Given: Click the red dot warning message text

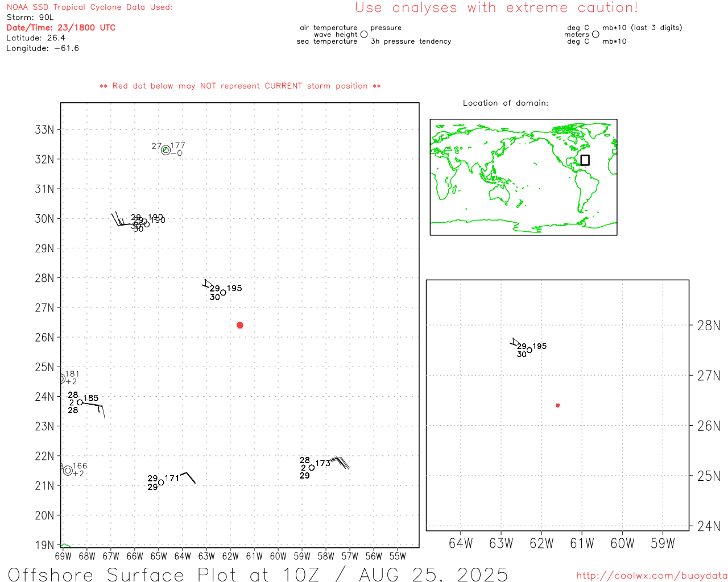Looking at the screenshot, I should coord(240,86).
